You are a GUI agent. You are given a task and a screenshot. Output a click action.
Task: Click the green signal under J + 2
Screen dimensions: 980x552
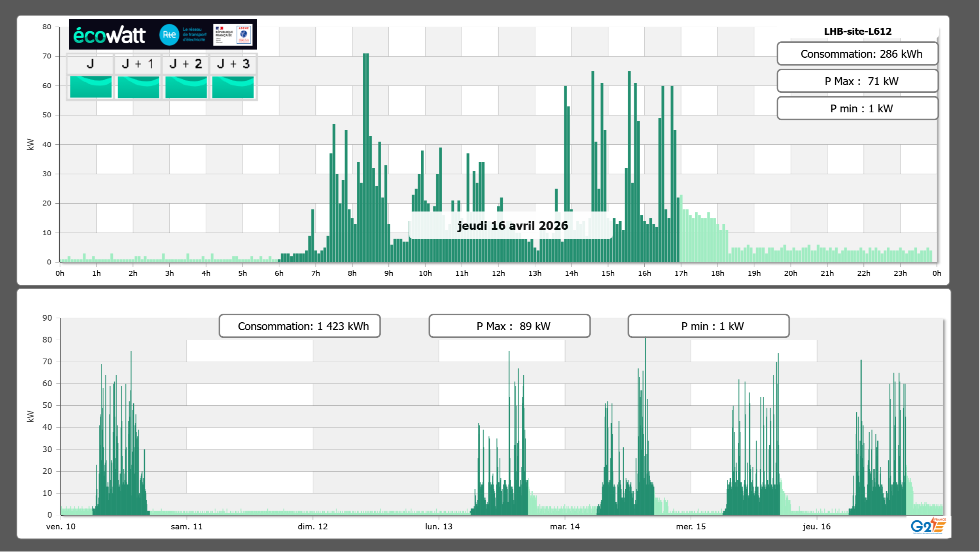pos(186,87)
